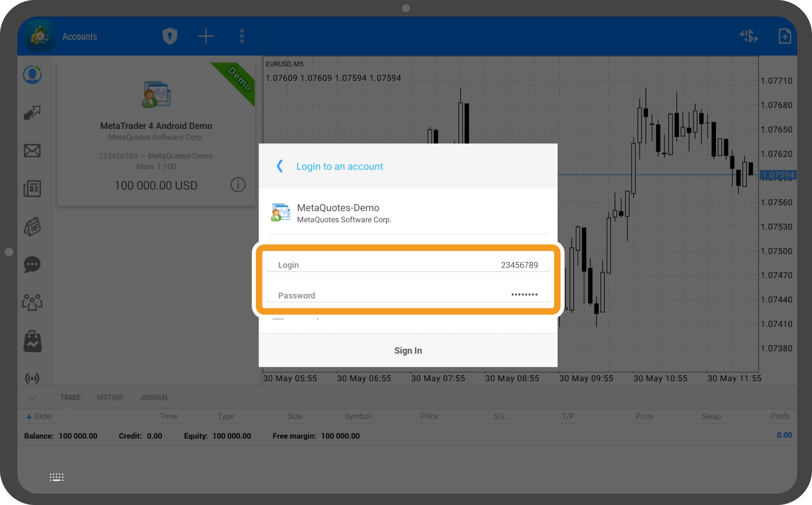812x505 pixels.
Task: Open the Trade arrows icon in sidebar
Action: pyautogui.click(x=32, y=113)
